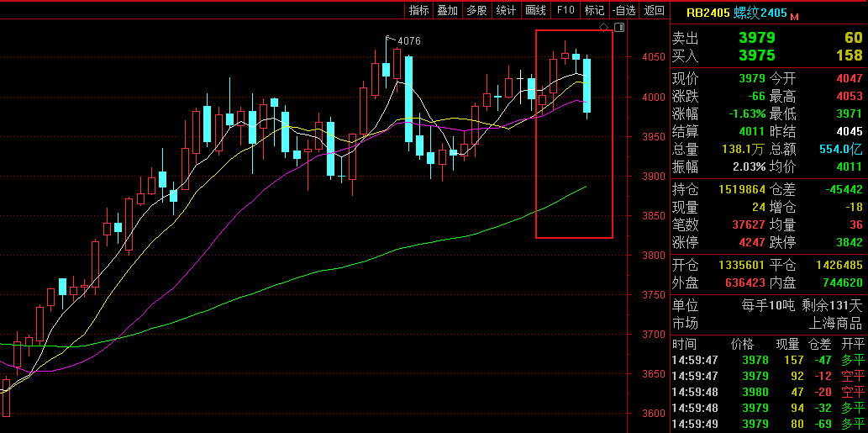Click the panel layout toggle icon
Image resolution: width=868 pixels, height=433 pixels.
tap(619, 28)
